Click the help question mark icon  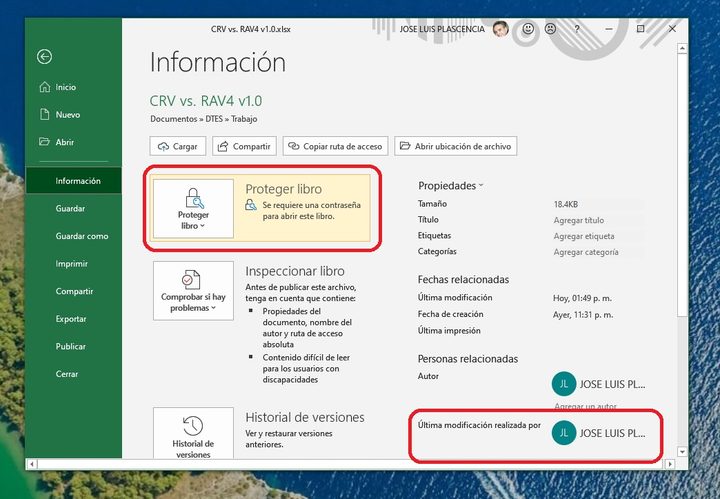tap(577, 29)
